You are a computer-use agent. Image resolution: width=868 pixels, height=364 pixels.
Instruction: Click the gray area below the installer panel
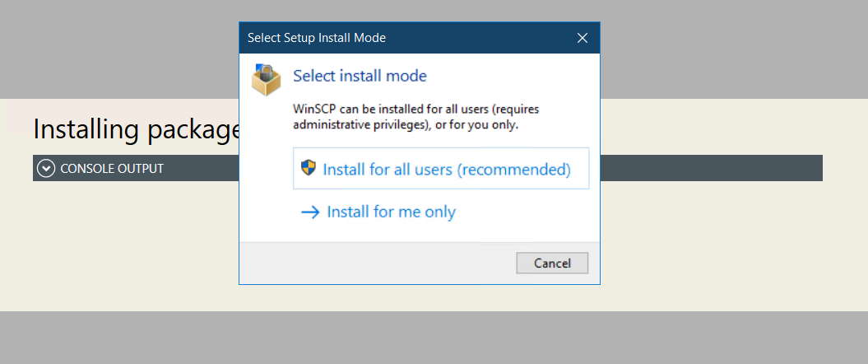(434, 338)
